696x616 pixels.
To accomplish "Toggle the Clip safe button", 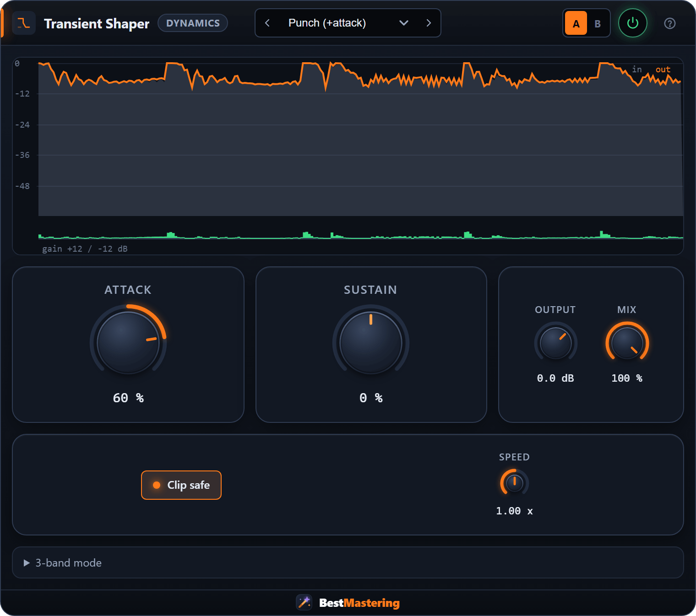I will pyautogui.click(x=181, y=485).
